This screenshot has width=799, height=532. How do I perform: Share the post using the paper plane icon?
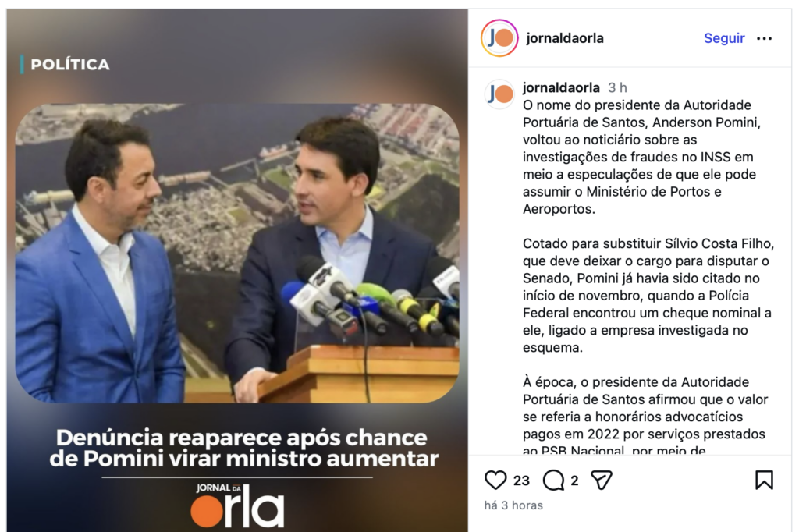point(602,480)
